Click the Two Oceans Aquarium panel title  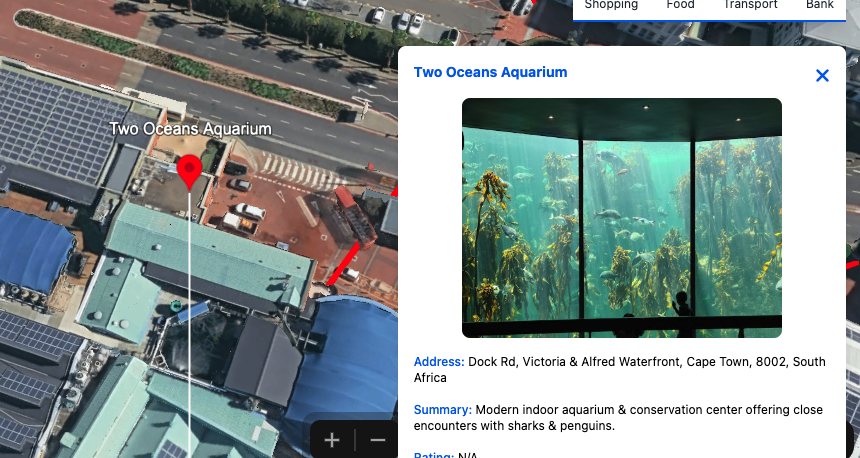click(x=490, y=72)
